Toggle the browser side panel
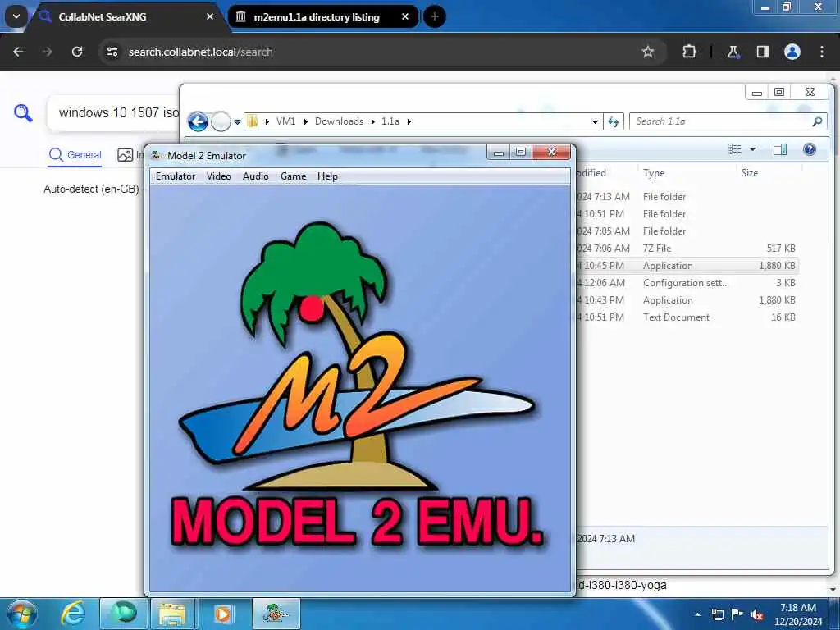Screen dimensions: 840x630 (762, 52)
